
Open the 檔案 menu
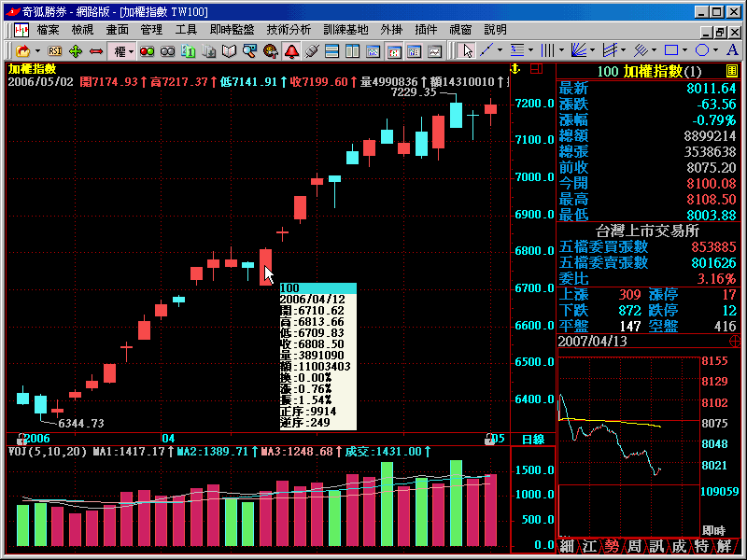tap(49, 30)
